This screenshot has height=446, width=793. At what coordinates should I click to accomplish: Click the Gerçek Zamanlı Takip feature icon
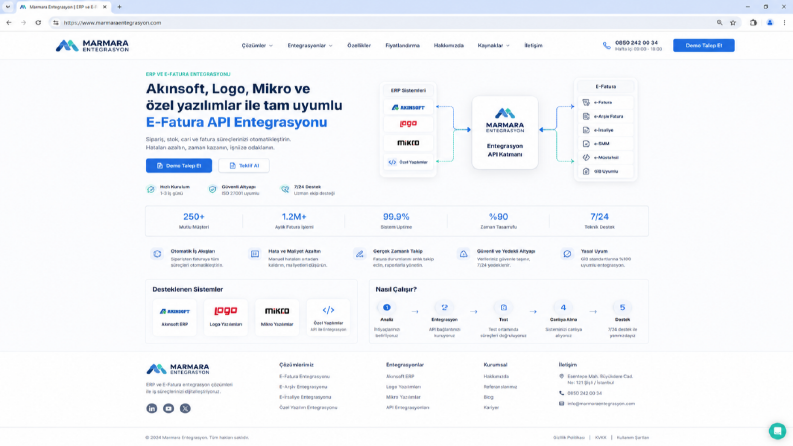(360, 254)
